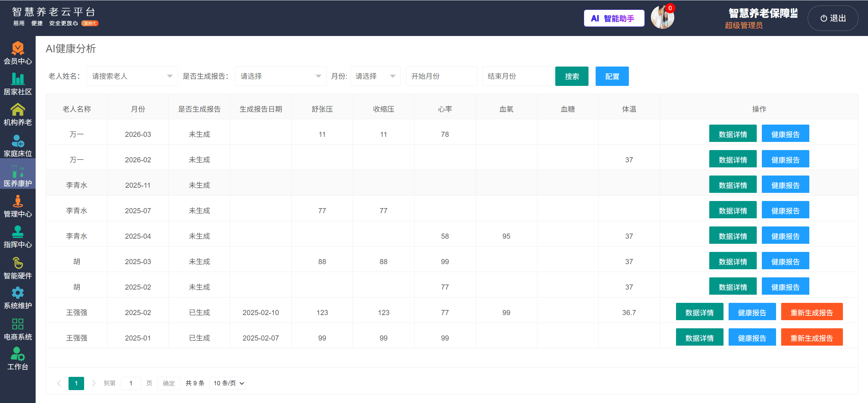The width and height of the screenshot is (868, 403).
Task: Click the 开始月份 input field
Action: tap(441, 76)
